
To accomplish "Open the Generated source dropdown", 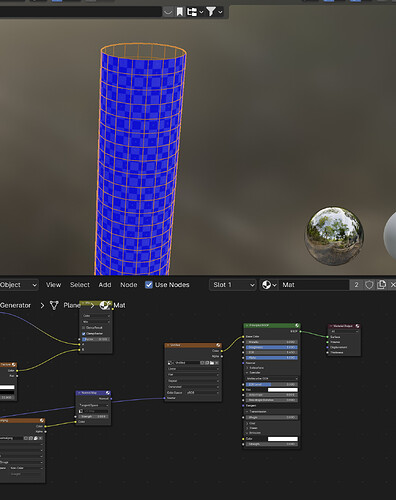I will coord(193,387).
